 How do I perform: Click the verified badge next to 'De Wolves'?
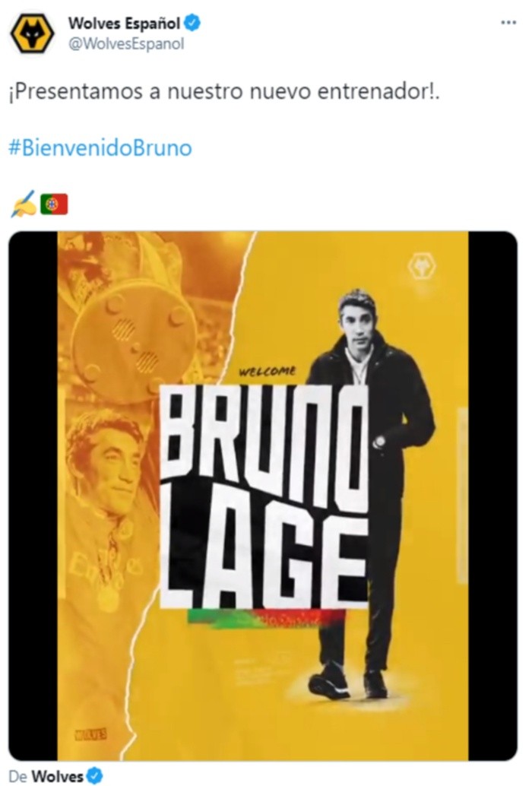pos(95,776)
